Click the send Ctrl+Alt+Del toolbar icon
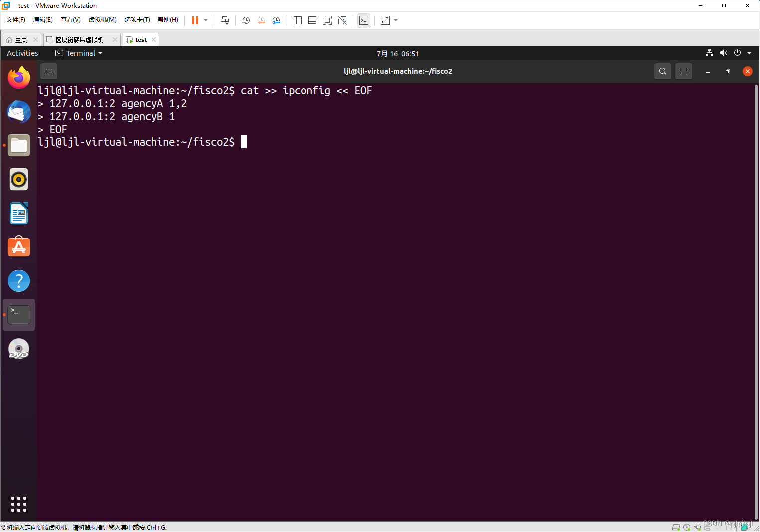Viewport: 760px width, 532px height. tap(225, 20)
